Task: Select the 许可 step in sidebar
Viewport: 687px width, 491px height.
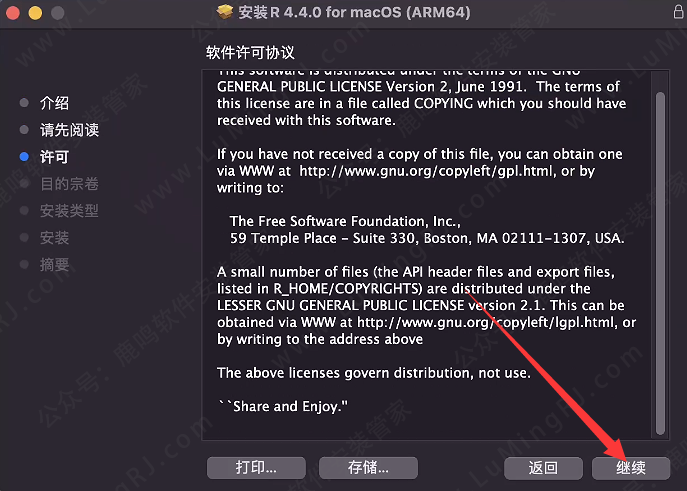Action: point(54,157)
